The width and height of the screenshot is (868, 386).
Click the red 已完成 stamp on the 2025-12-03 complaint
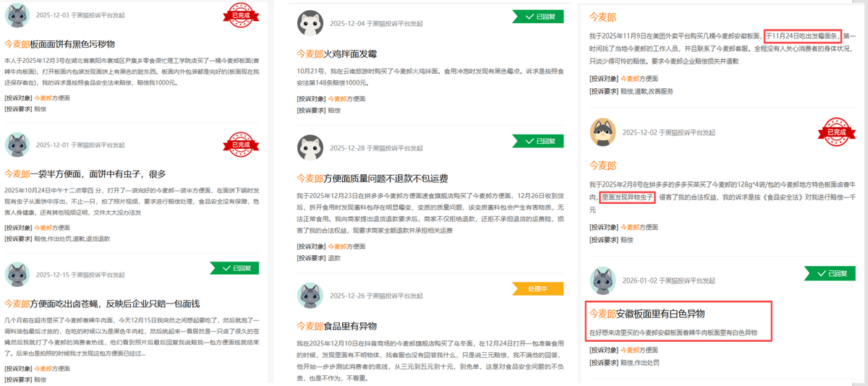(x=240, y=14)
